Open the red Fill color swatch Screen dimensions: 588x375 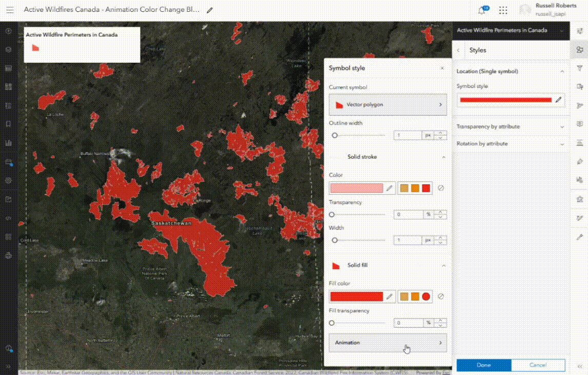(357, 296)
